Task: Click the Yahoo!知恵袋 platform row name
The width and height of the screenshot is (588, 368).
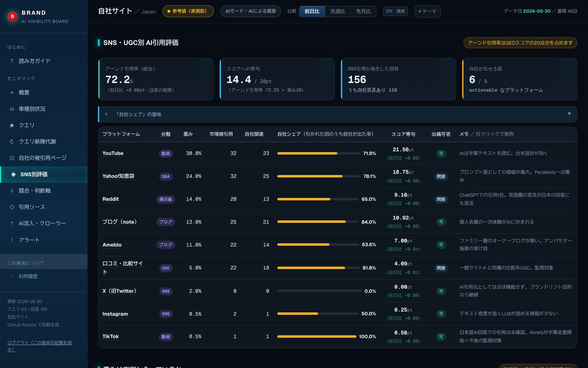Action: pos(118,176)
